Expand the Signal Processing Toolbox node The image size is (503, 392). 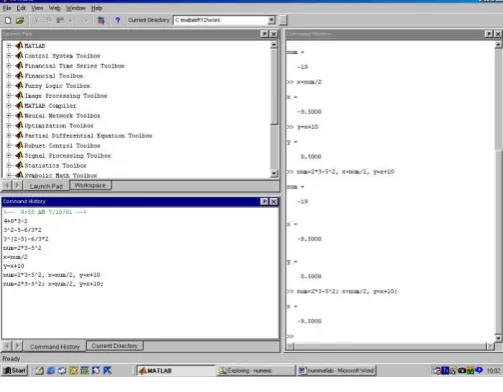click(x=9, y=155)
